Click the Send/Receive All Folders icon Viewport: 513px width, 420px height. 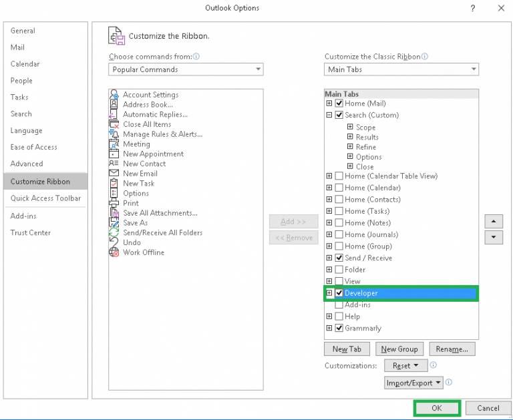click(114, 232)
